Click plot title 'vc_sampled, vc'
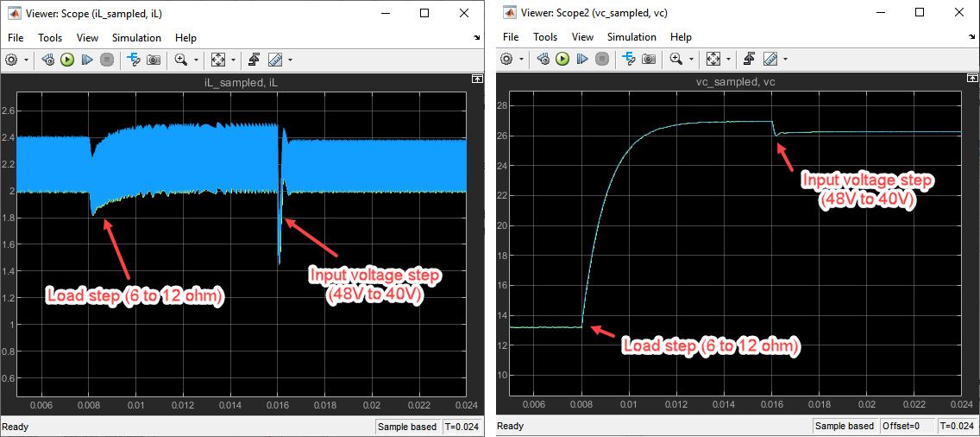 pos(736,81)
